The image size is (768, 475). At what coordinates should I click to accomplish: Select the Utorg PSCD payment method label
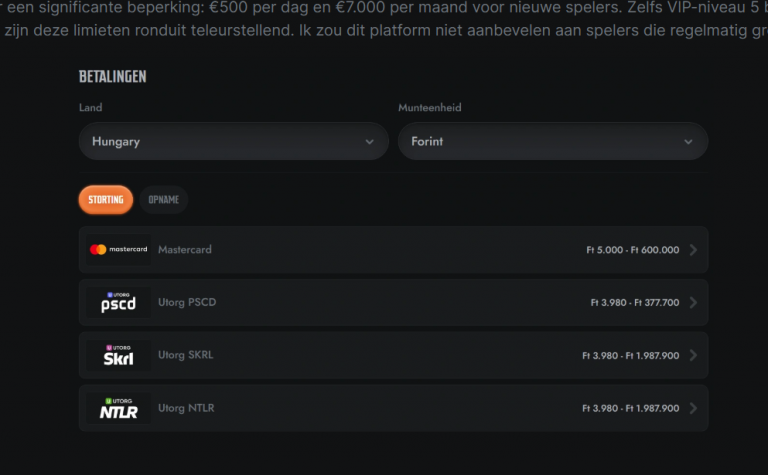click(187, 303)
